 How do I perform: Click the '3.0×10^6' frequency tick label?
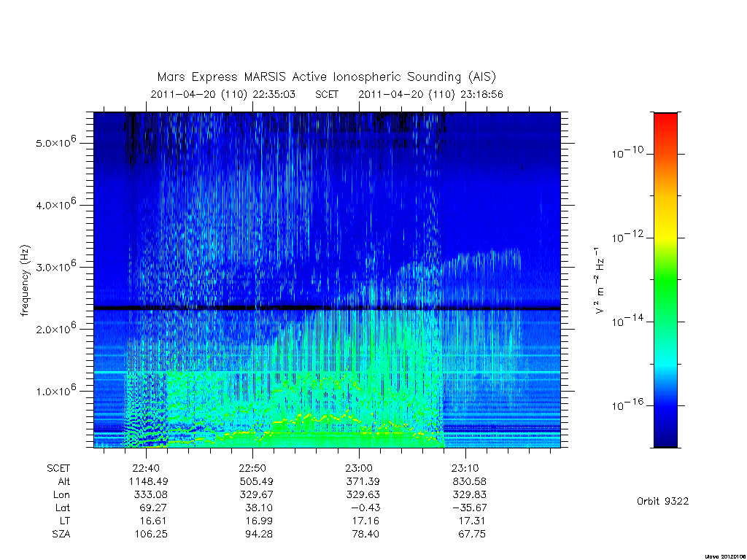pyautogui.click(x=55, y=266)
